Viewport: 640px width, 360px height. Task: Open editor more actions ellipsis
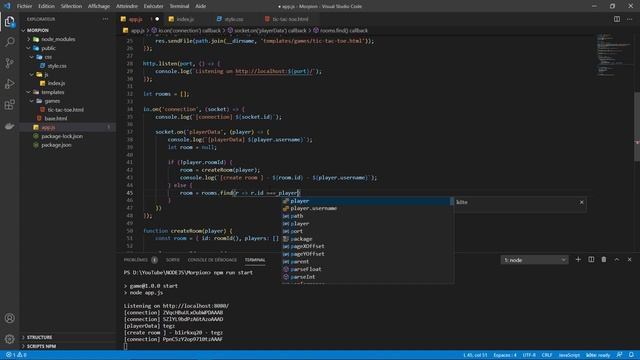pos(630,19)
